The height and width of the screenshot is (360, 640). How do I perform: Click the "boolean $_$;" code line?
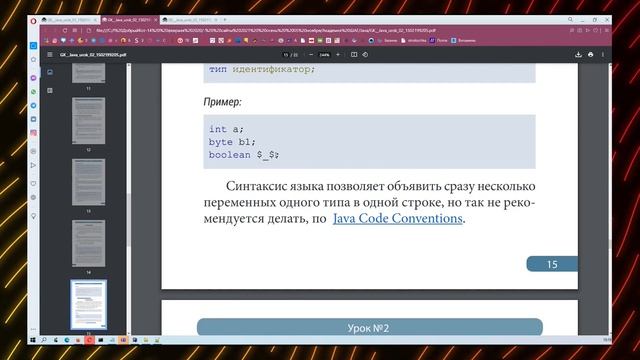click(244, 155)
